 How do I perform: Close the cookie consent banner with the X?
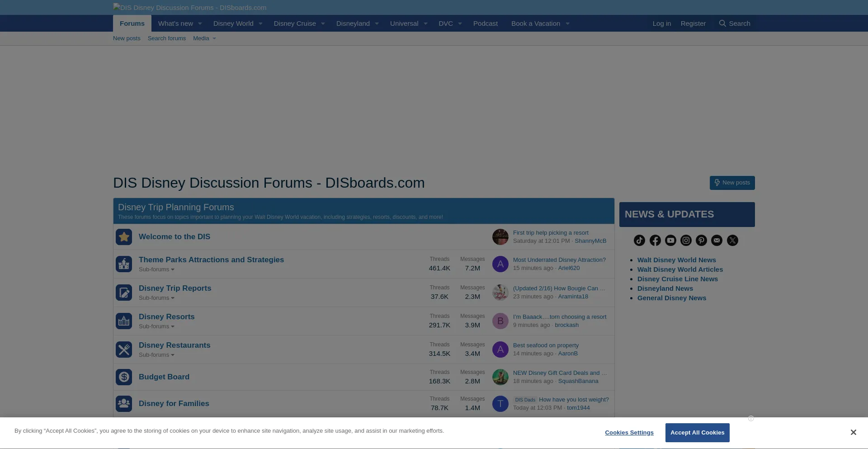[853, 432]
